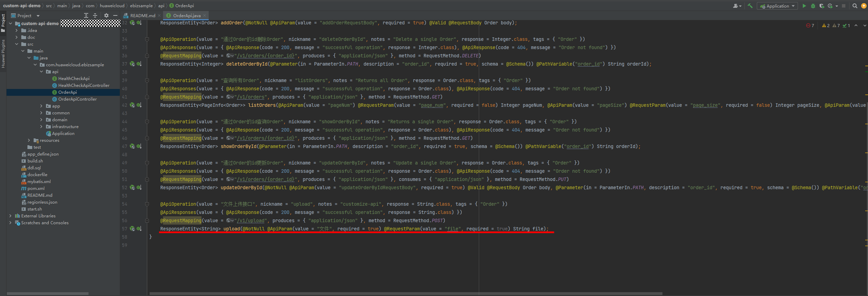The height and width of the screenshot is (296, 868).
Task: Fold code block at line 34
Action: [147, 39]
